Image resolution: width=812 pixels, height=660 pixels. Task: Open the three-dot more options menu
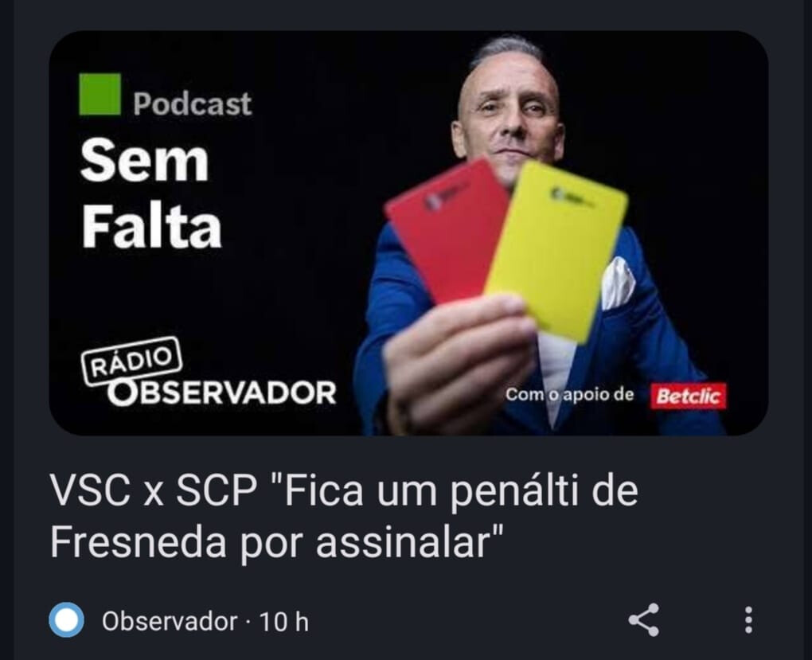click(748, 619)
